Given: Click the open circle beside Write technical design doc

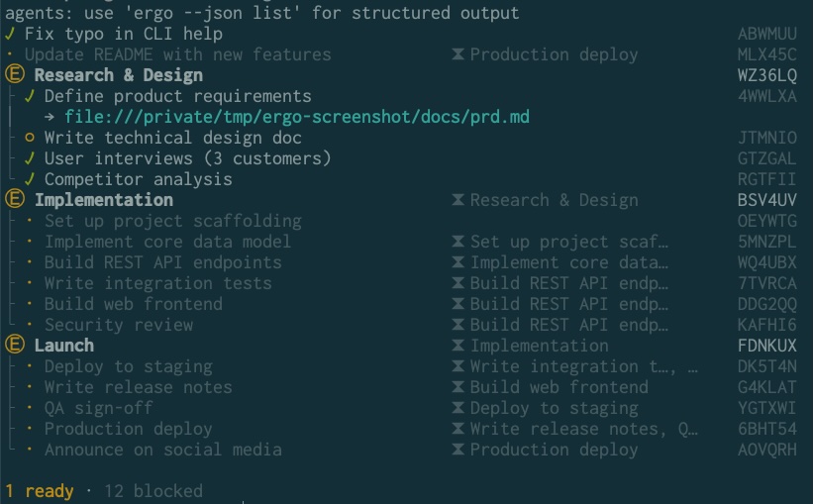Looking at the screenshot, I should point(30,138).
